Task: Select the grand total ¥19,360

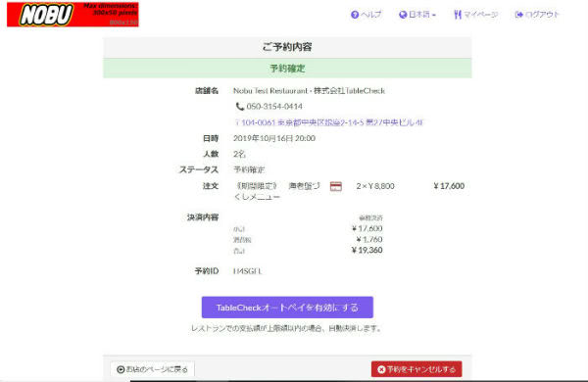Action: point(367,250)
